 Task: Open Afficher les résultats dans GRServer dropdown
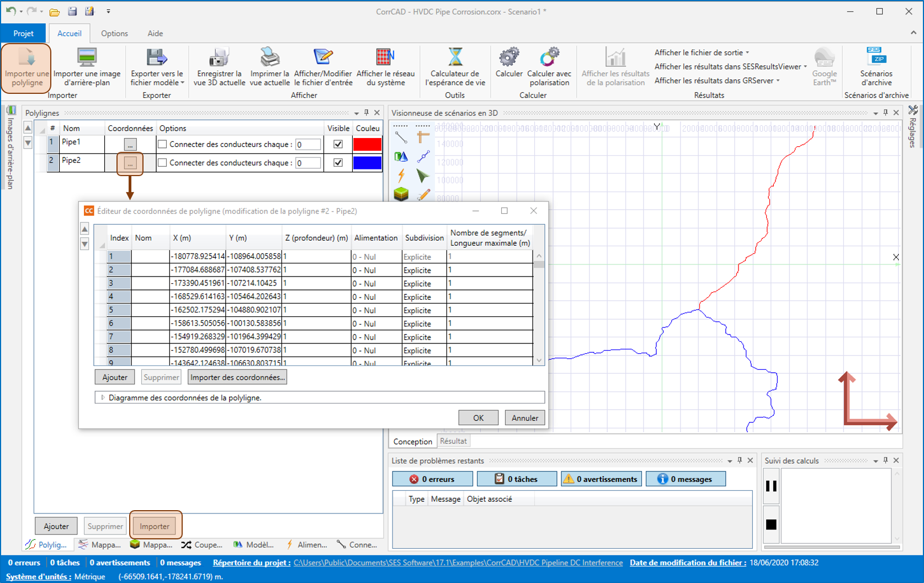point(716,81)
